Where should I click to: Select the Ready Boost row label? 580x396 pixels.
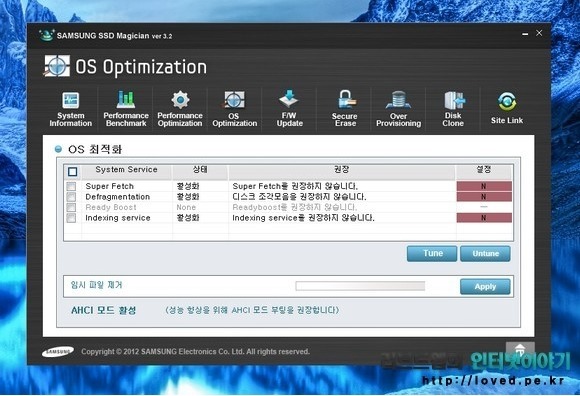(x=111, y=207)
